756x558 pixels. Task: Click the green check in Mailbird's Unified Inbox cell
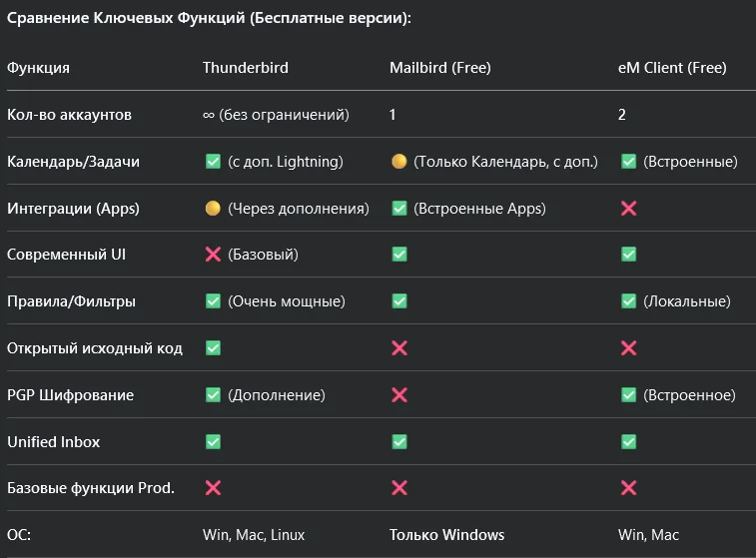pyautogui.click(x=399, y=442)
